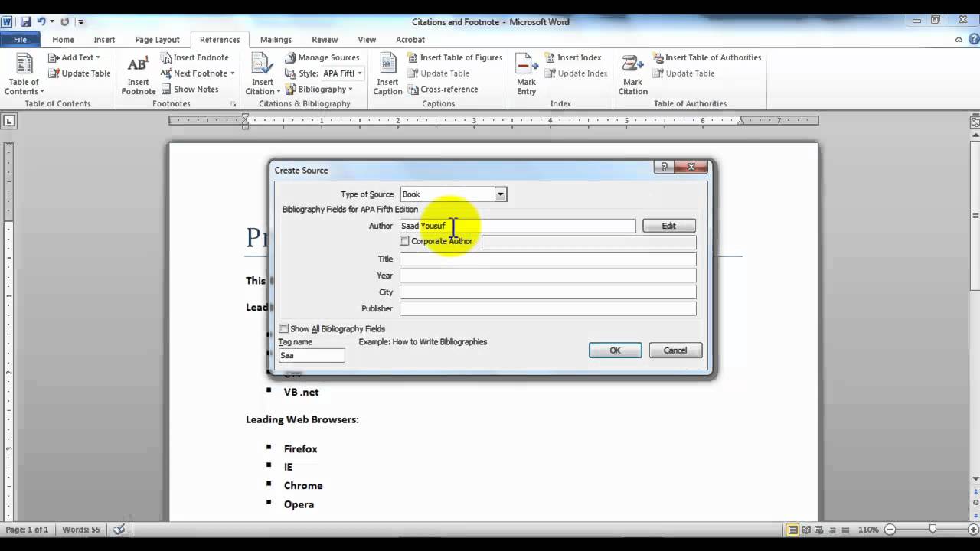This screenshot has width=980, height=551.
Task: Open the Type of Source dropdown
Action: [x=500, y=194]
